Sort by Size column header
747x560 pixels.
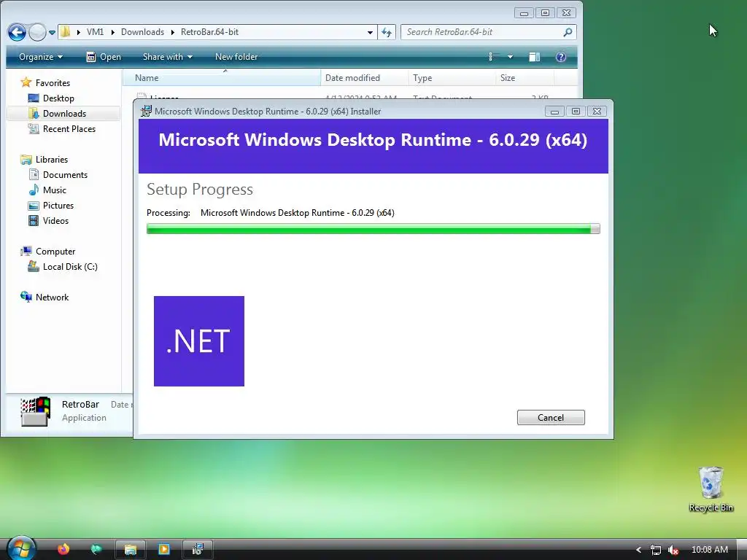pos(525,77)
